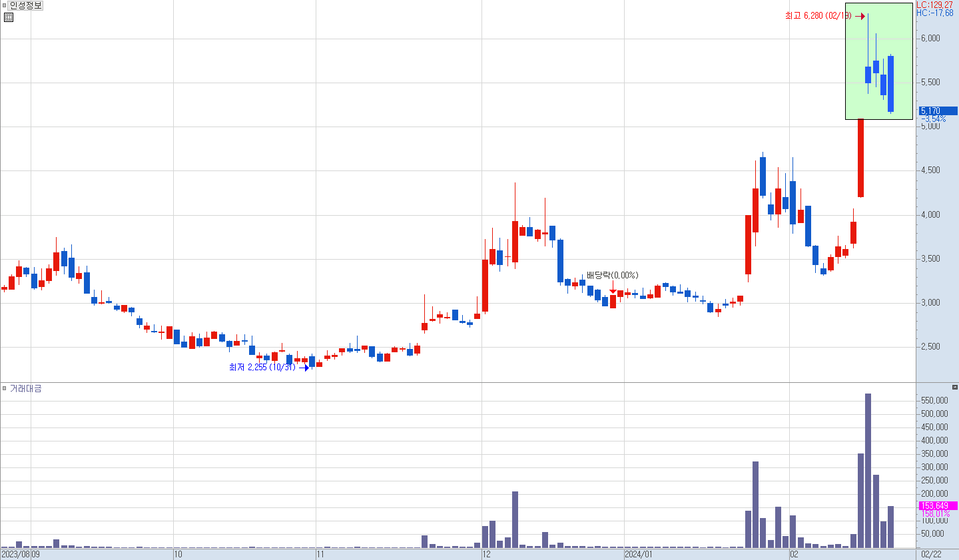Click the 2,500 price axis label

point(930,347)
